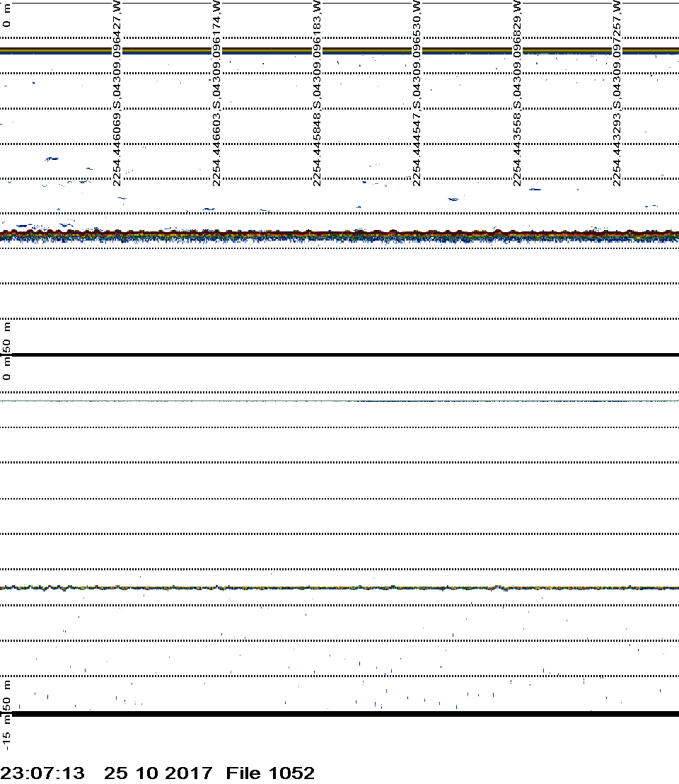This screenshot has height=784, width=679.
Task: Click the thick red seabed echo in the upper panel
Action: (339, 233)
